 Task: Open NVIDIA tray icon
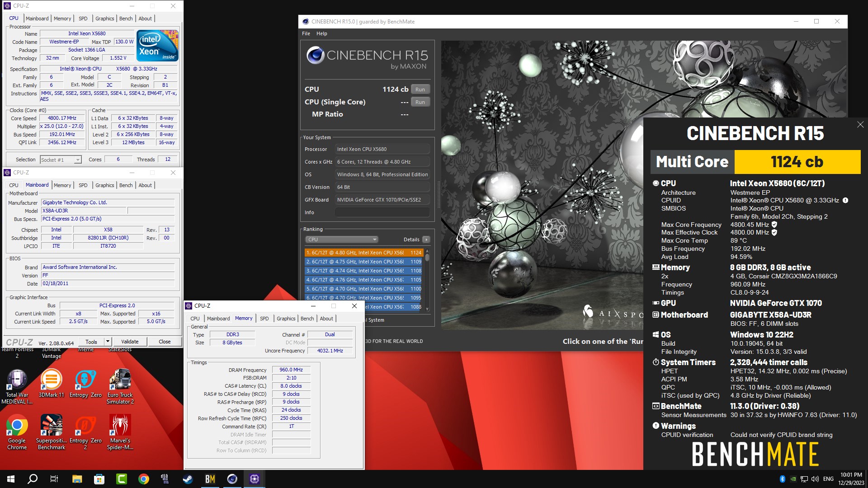[793, 479]
